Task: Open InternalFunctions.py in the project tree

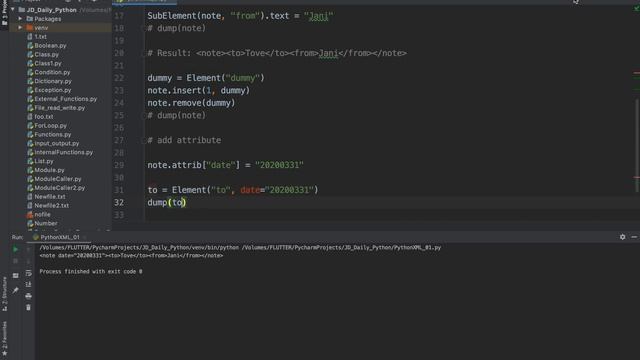Action: pos(60,152)
